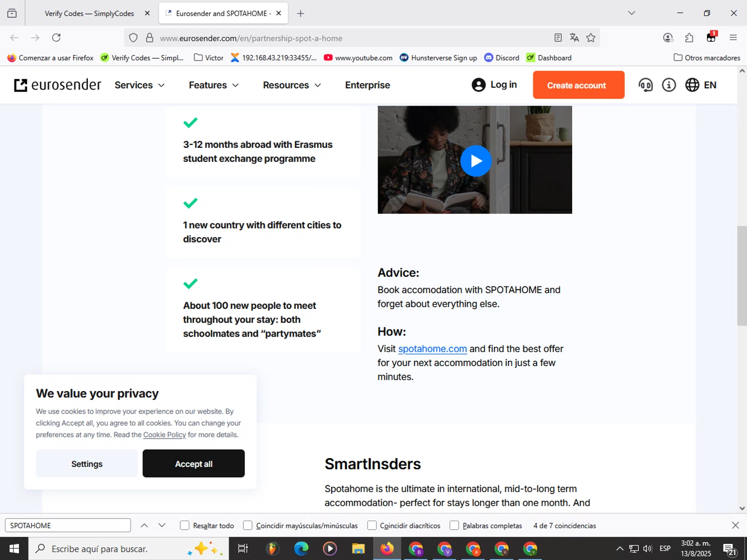
Task: Close the find bar
Action: tap(736, 525)
